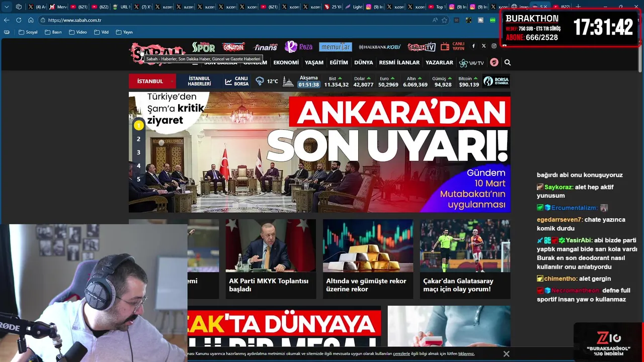The height and width of the screenshot is (362, 644).
Task: Open the Günaydın logo link
Action: point(233,47)
